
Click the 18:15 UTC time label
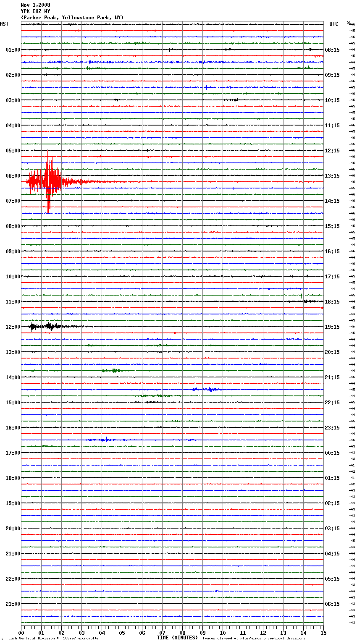click(332, 302)
